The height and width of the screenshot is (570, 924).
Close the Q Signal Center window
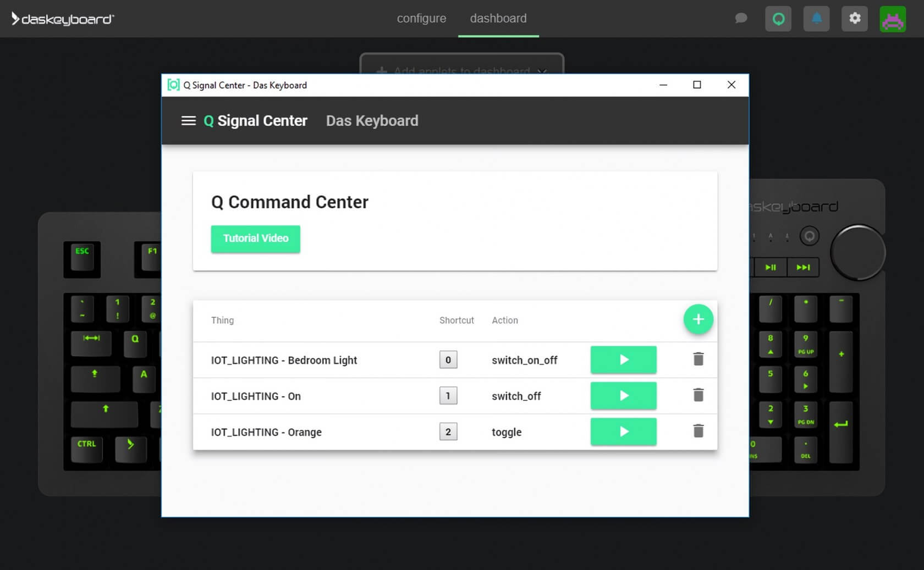coord(731,85)
